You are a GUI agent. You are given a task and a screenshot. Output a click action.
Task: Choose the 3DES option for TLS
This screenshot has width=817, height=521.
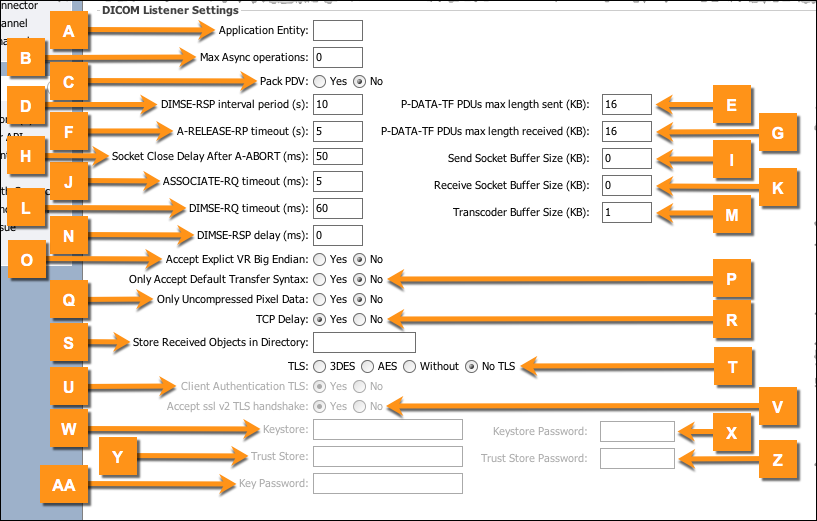319,366
